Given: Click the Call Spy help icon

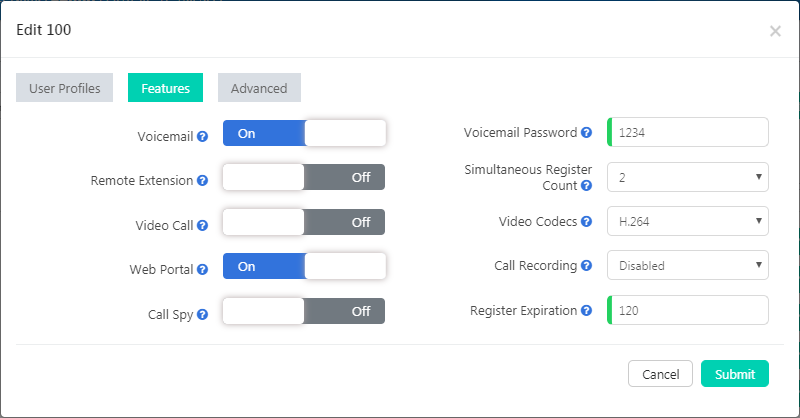Looking at the screenshot, I should (x=202, y=314).
